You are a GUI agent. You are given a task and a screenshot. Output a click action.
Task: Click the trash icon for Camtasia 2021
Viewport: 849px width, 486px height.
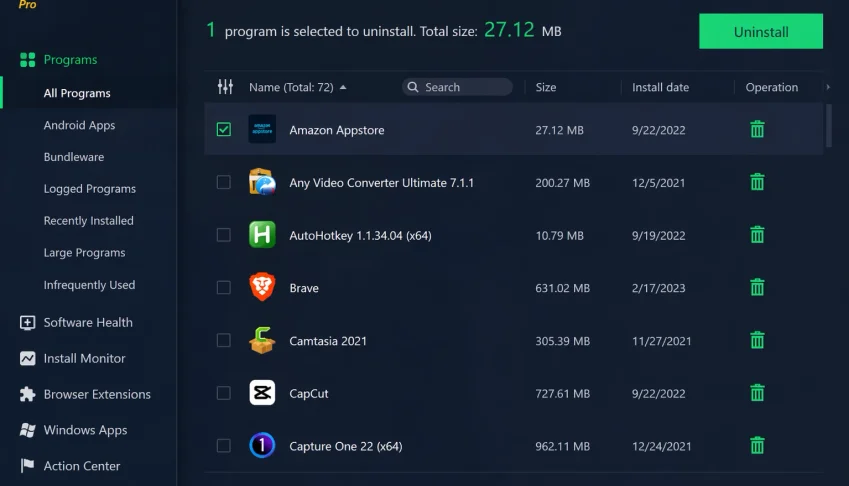[x=757, y=340]
